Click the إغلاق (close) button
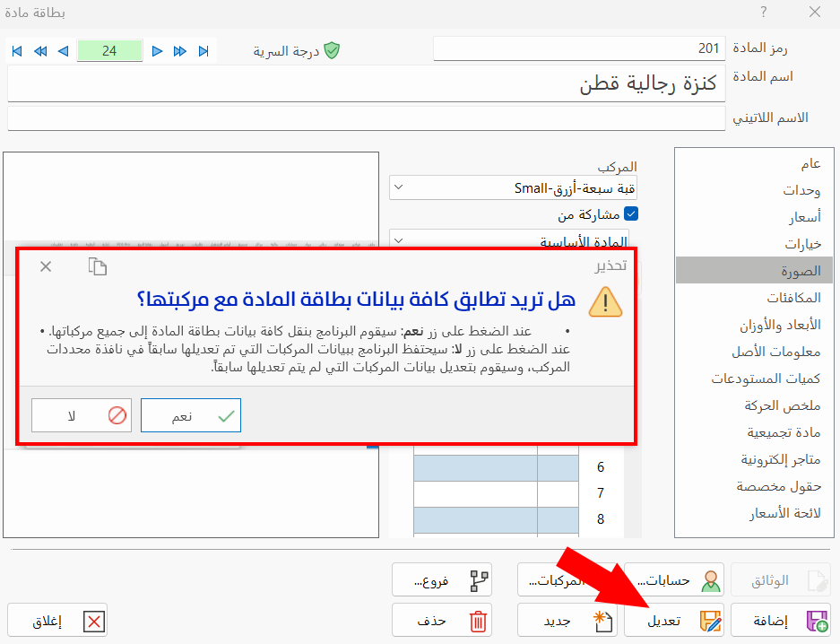This screenshot has width=840, height=644. point(57,621)
